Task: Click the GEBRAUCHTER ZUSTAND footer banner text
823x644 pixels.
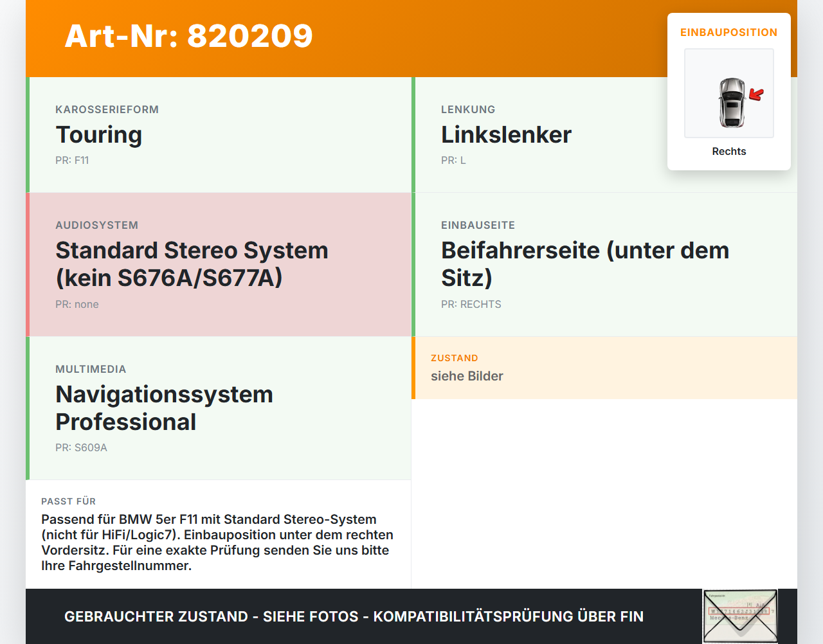Action: point(354,616)
